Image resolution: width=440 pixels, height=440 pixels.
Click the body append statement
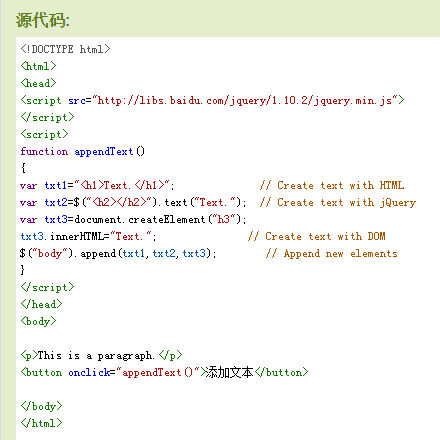118,253
